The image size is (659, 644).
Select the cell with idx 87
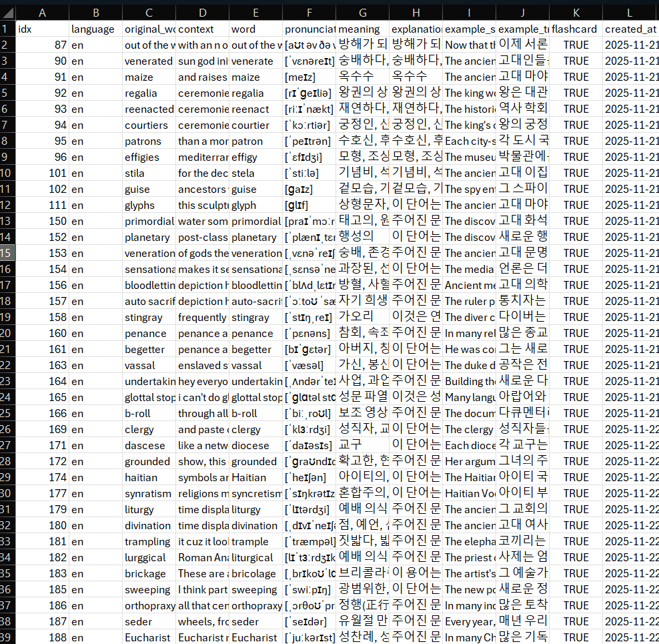click(x=42, y=45)
